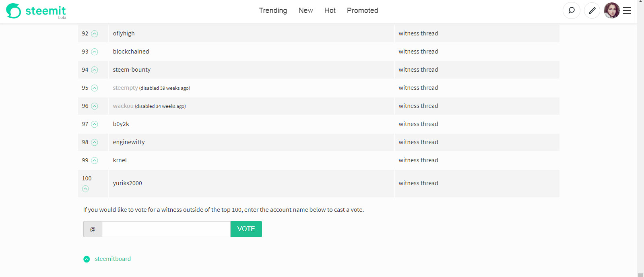Image resolution: width=644 pixels, height=277 pixels.
Task: Upvote disabled witness steempty at rank 95
Action: tap(95, 88)
